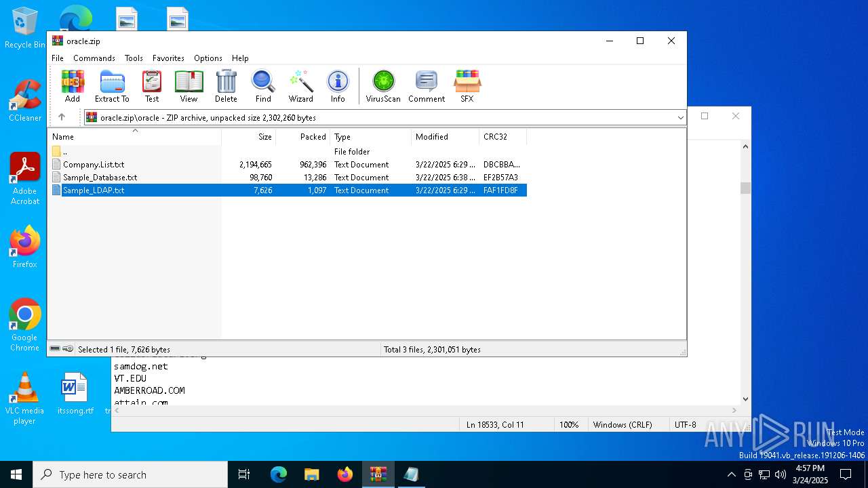This screenshot has width=868, height=488.
Task: Sort files by Name column header
Action: click(x=134, y=137)
